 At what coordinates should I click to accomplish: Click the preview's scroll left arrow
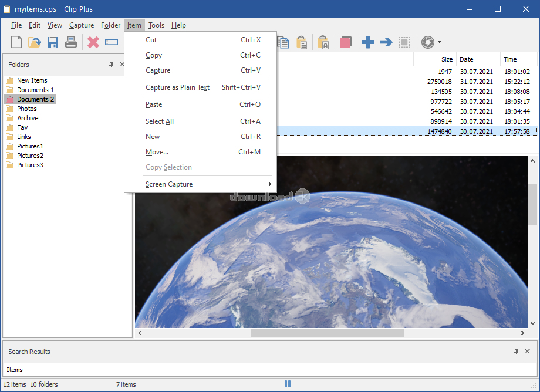pyautogui.click(x=140, y=333)
